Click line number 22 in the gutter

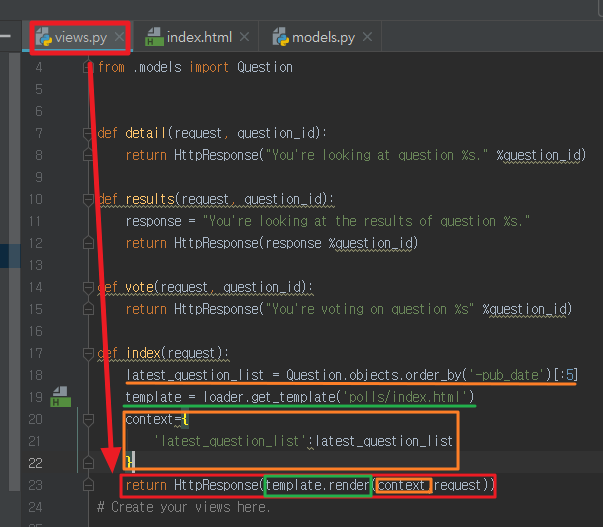coord(35,463)
